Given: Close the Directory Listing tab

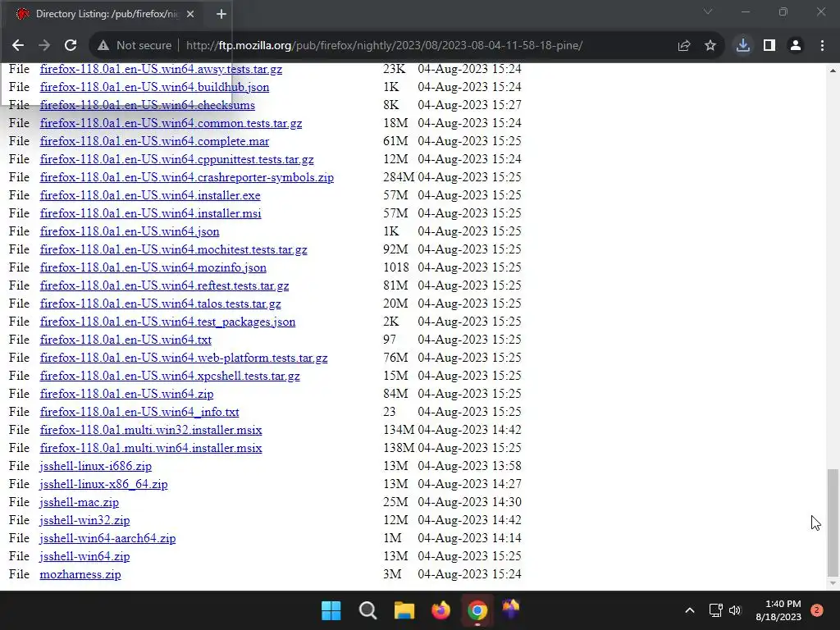Looking at the screenshot, I should 190,14.
